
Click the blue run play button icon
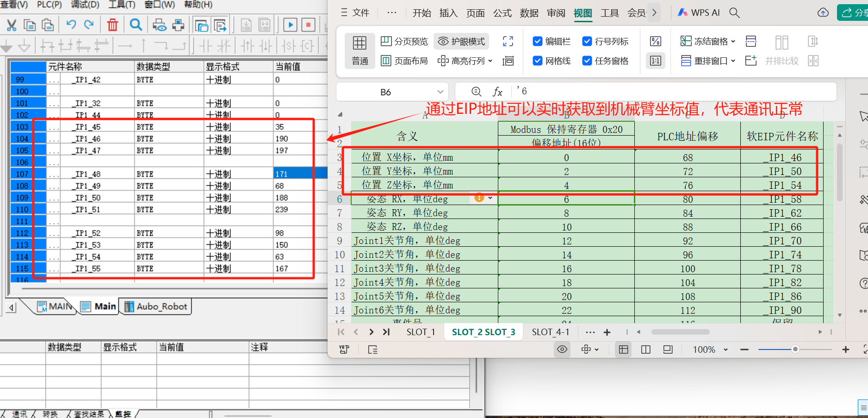click(x=290, y=25)
